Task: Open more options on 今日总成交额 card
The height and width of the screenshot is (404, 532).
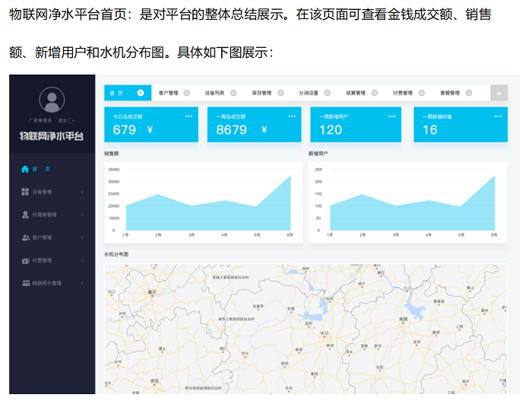Action: click(188, 116)
